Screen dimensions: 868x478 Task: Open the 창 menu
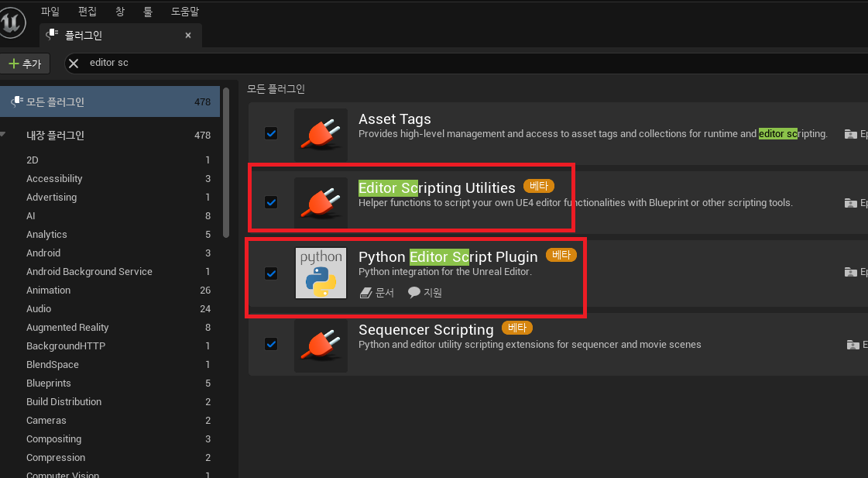point(120,11)
